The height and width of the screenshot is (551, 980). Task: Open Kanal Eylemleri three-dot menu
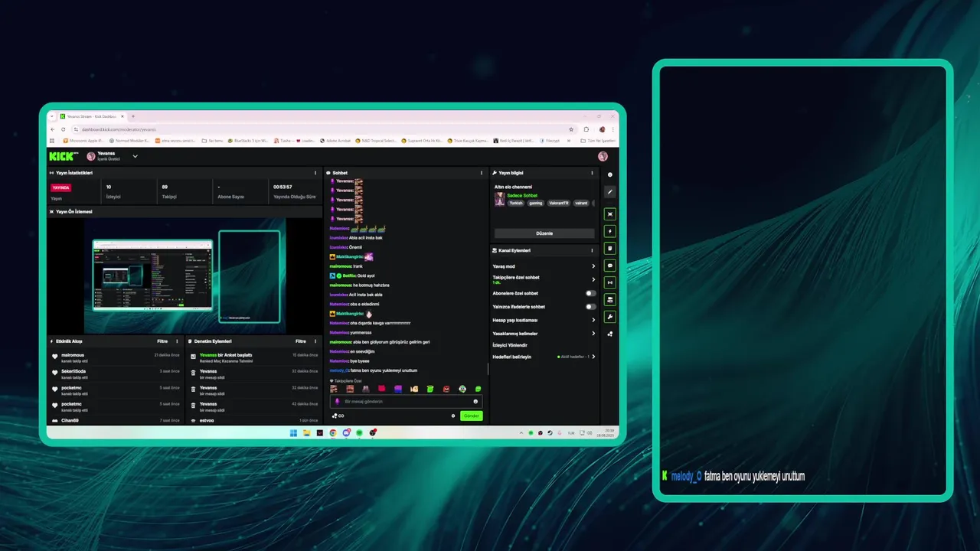[592, 250]
